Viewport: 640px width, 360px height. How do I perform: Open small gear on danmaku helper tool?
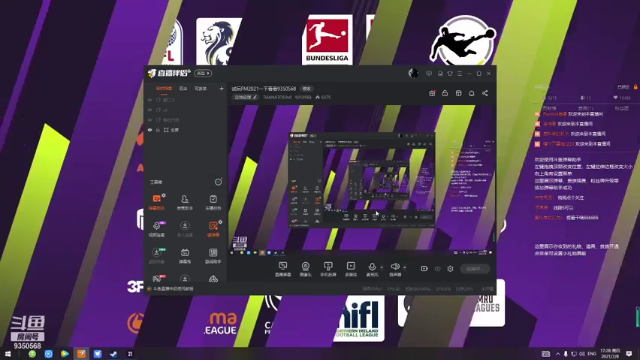click(164, 195)
